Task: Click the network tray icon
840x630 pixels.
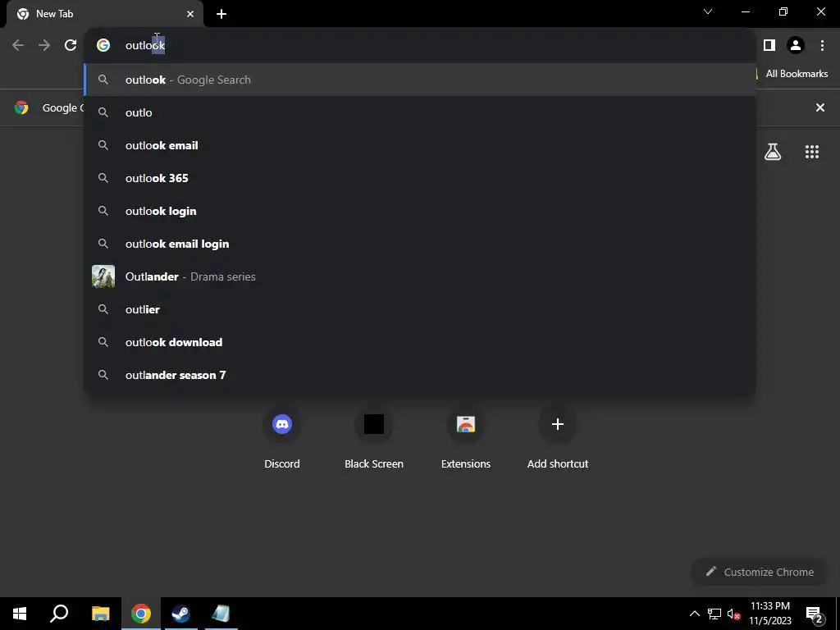Action: click(x=714, y=614)
